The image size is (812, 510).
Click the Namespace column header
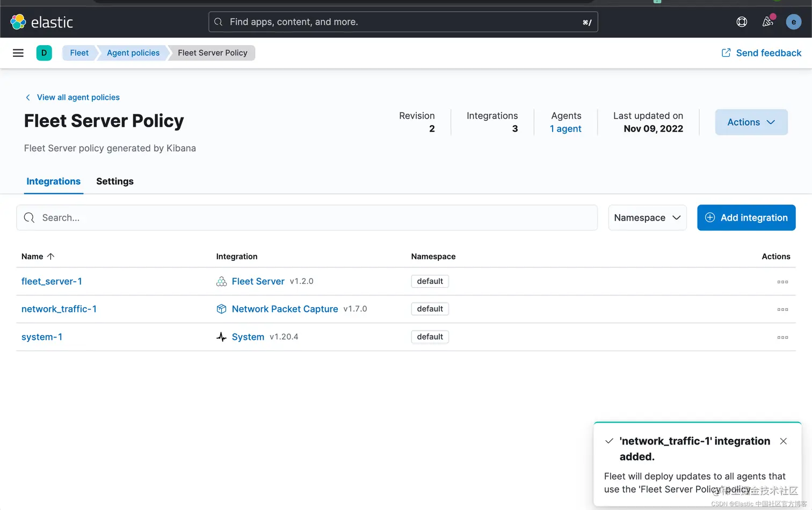(433, 257)
